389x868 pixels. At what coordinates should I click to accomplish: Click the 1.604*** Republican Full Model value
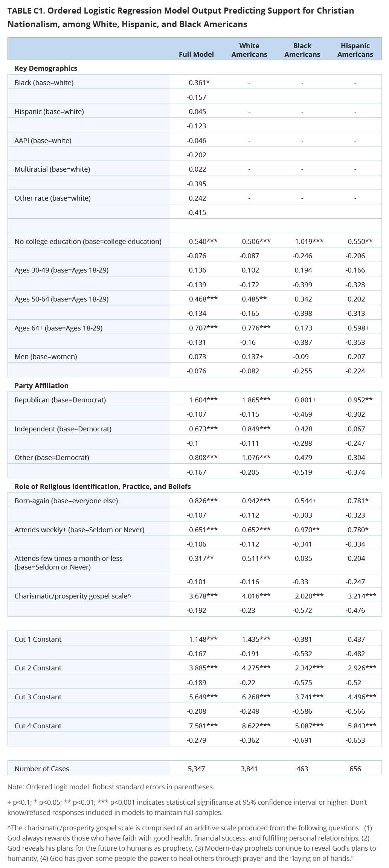tap(203, 400)
